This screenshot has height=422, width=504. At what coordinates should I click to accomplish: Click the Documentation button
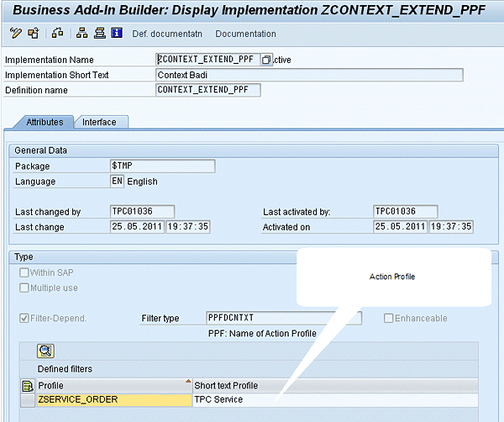245,34
